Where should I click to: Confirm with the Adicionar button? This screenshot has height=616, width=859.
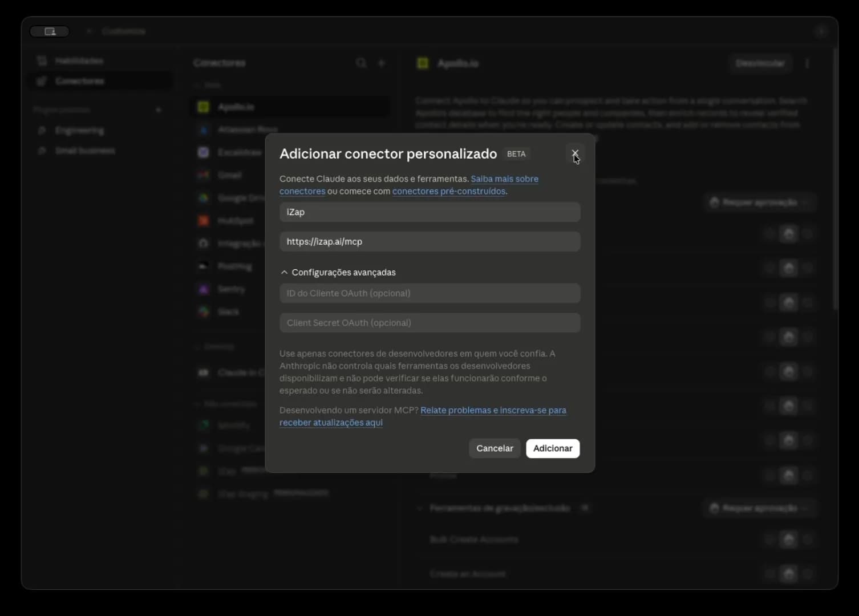pyautogui.click(x=553, y=448)
